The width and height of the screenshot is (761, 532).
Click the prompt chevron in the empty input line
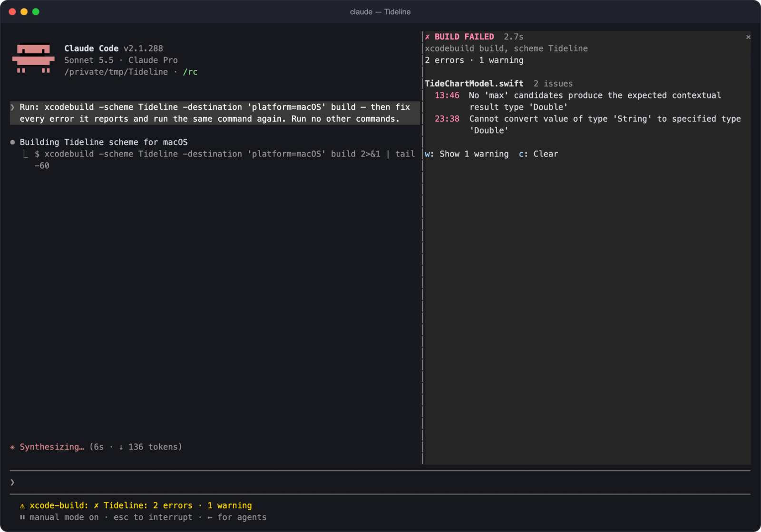click(12, 483)
